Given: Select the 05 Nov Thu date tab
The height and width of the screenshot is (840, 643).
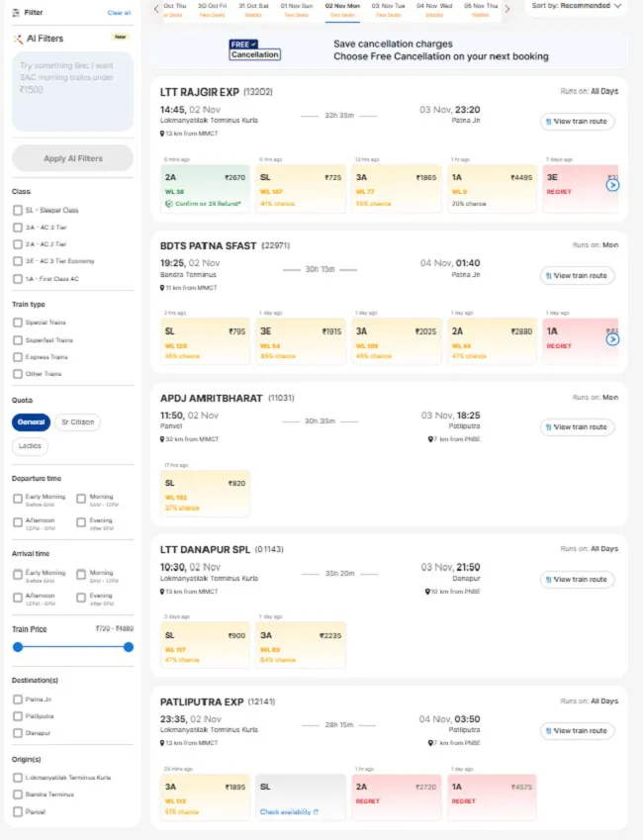Looking at the screenshot, I should click(x=481, y=10).
